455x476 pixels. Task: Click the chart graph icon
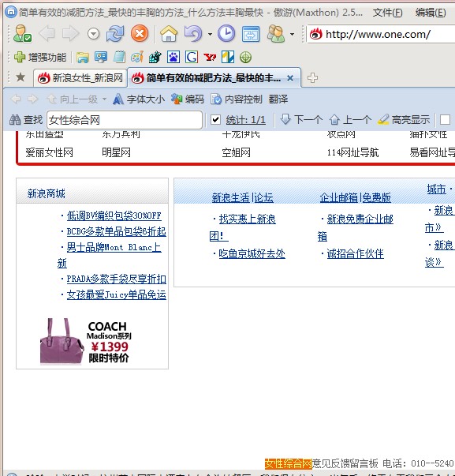(155, 57)
